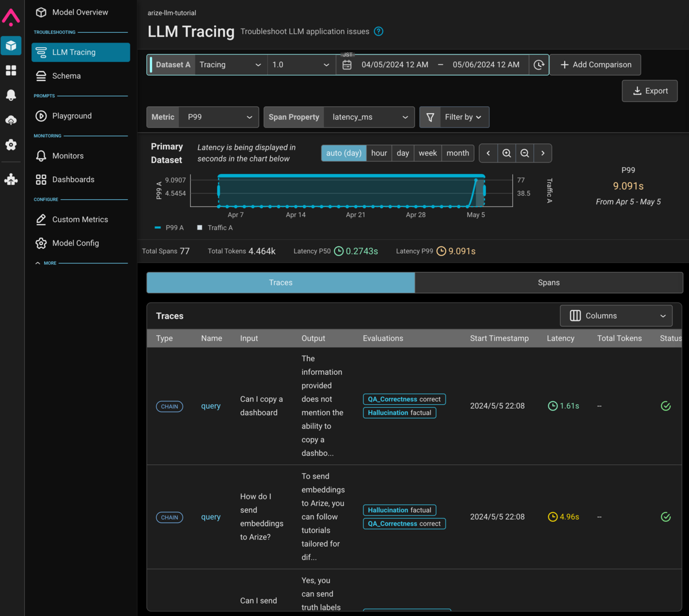Open the Columns dropdown
Screen dimensions: 689x616
click(616, 316)
